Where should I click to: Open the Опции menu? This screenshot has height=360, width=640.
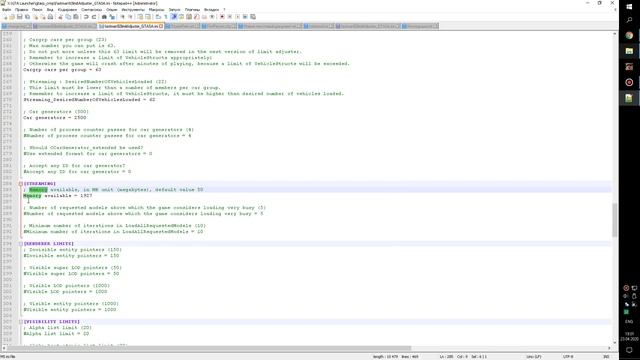(111, 9)
